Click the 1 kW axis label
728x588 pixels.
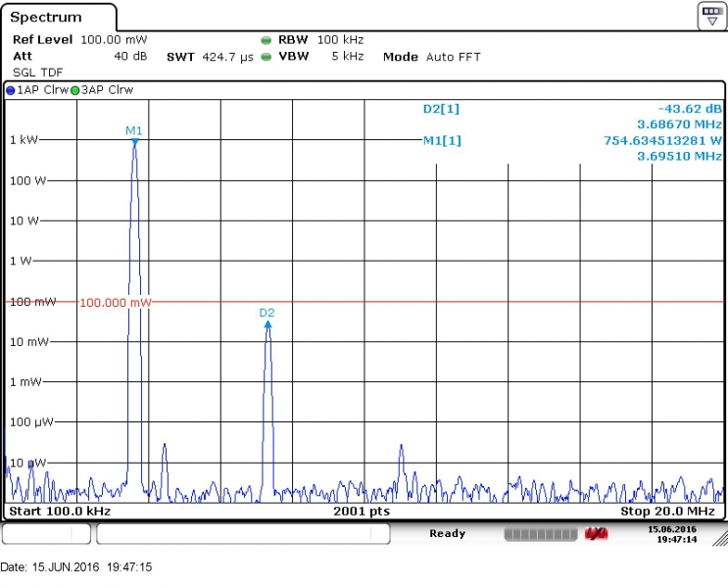(x=24, y=140)
